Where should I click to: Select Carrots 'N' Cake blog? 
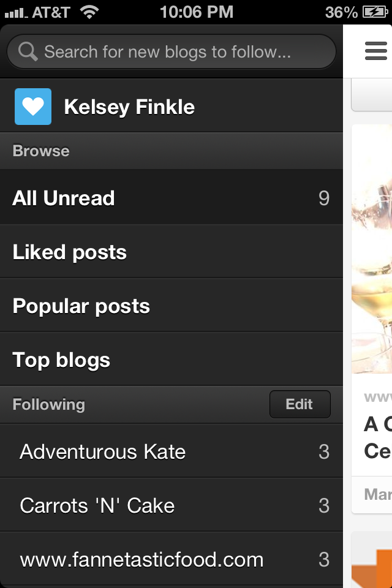click(x=97, y=506)
